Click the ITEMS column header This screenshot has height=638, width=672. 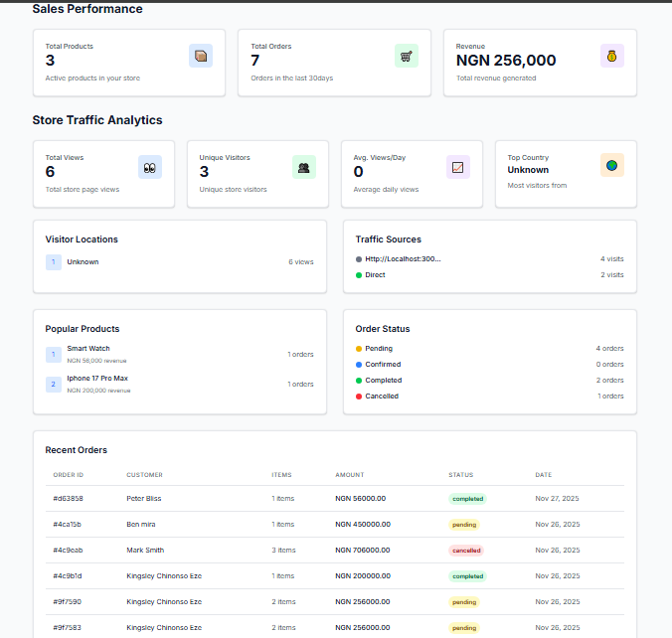(281, 475)
